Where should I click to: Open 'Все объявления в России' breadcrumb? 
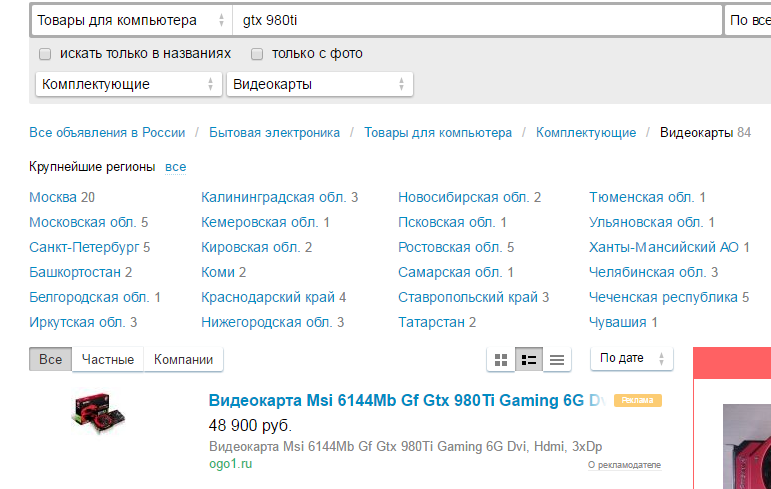107,133
